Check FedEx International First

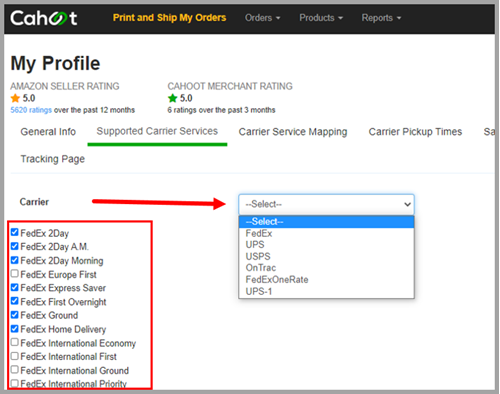tap(14, 356)
